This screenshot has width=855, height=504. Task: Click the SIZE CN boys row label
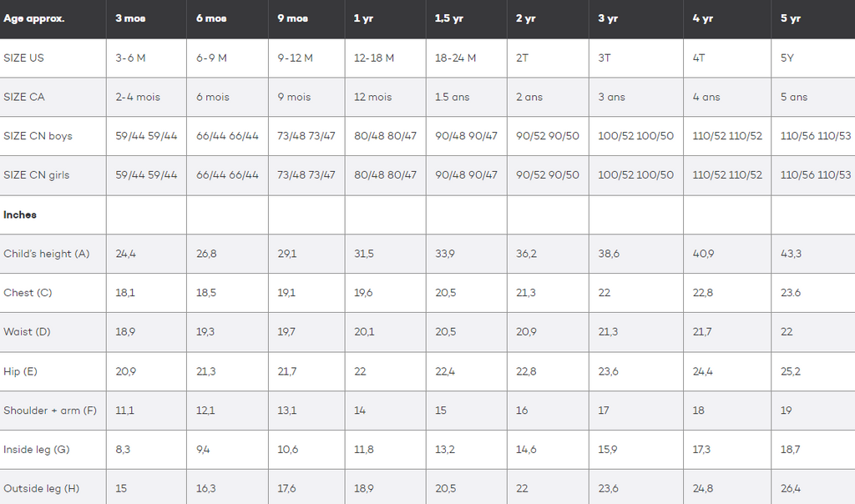point(38,136)
